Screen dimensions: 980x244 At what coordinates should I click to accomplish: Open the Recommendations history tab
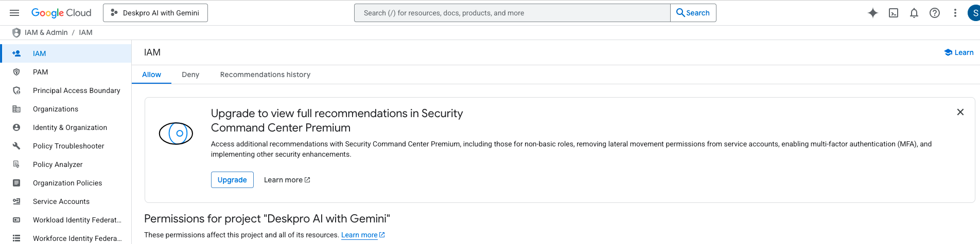(265, 74)
